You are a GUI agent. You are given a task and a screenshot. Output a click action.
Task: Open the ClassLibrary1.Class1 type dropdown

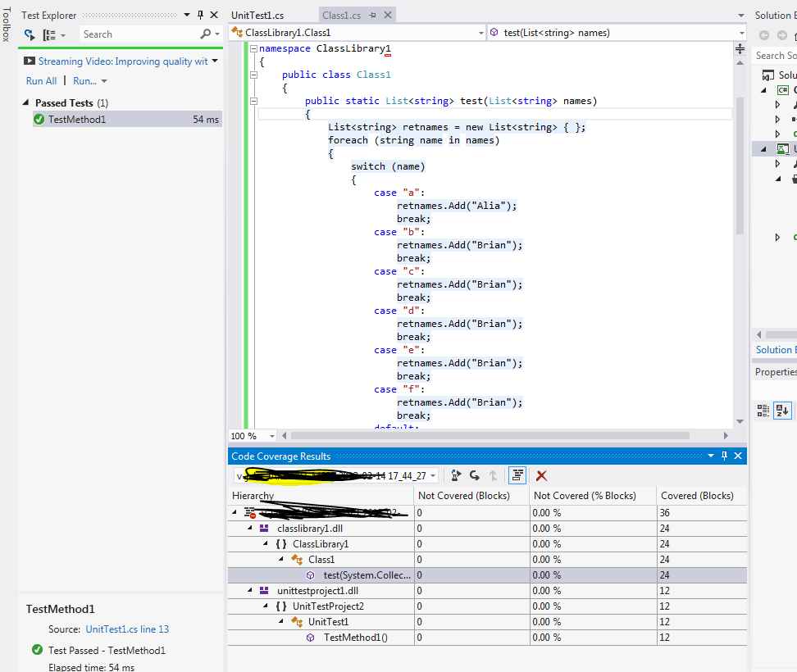pos(358,33)
